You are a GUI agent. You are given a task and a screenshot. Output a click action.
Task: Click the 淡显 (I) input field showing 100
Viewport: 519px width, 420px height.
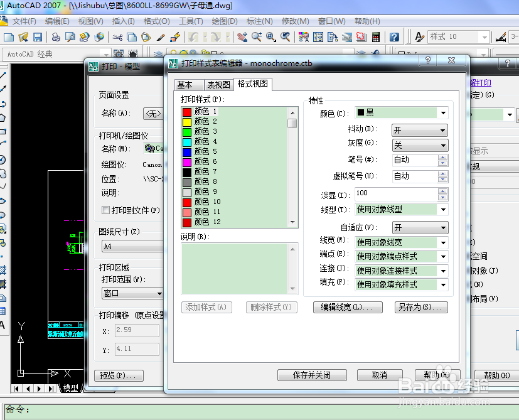tap(396, 194)
